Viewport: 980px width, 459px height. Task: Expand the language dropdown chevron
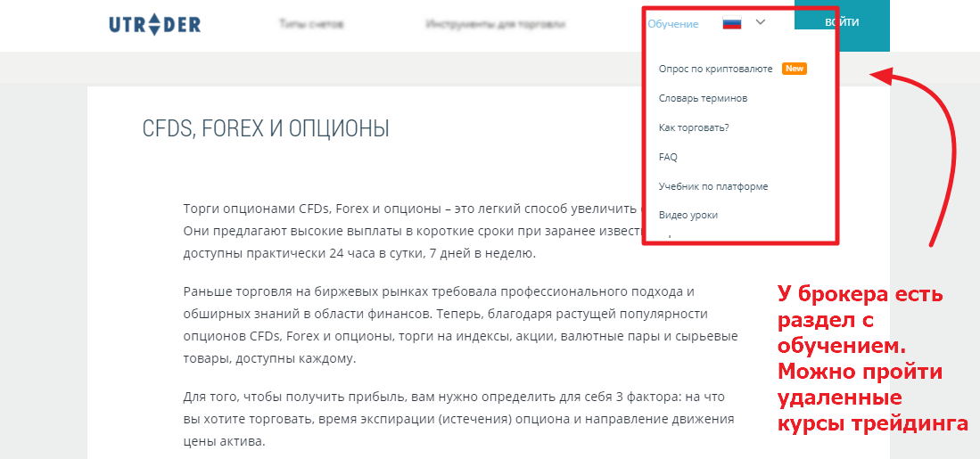[x=760, y=22]
